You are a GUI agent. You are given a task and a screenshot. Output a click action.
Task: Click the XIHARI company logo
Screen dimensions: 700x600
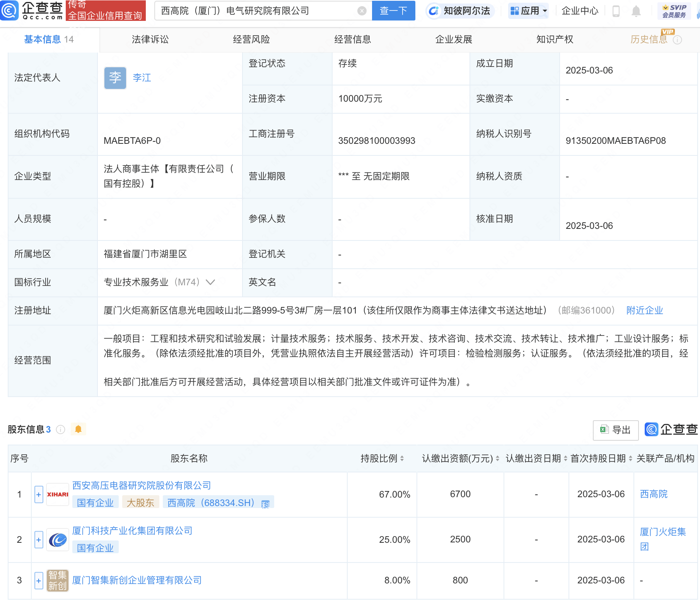58,494
